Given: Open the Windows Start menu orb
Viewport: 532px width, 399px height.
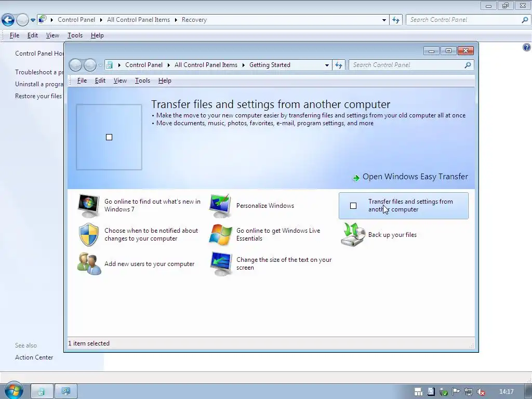Looking at the screenshot, I should coord(14,391).
